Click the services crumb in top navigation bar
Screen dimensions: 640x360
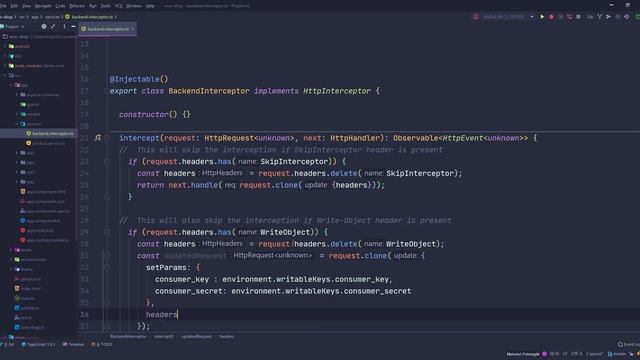[x=52, y=17]
